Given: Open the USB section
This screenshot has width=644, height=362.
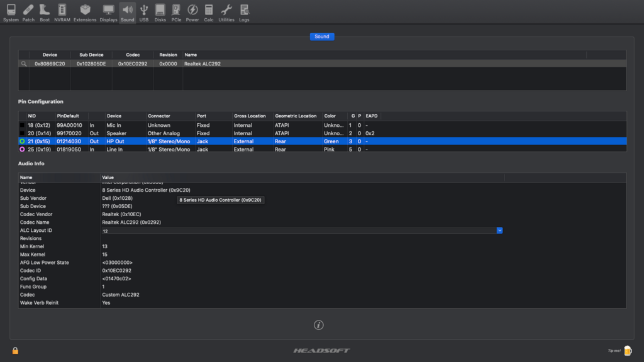Looking at the screenshot, I should pyautogui.click(x=144, y=12).
